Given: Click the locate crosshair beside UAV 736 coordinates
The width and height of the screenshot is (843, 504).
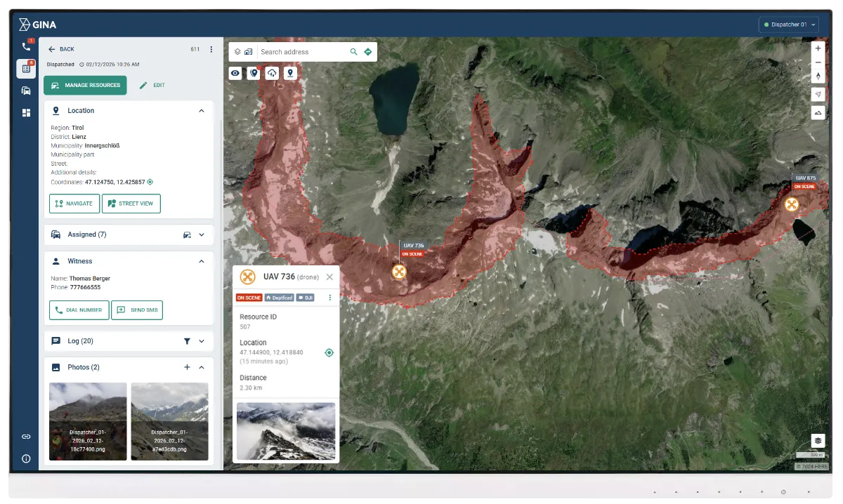Looking at the screenshot, I should [x=329, y=352].
